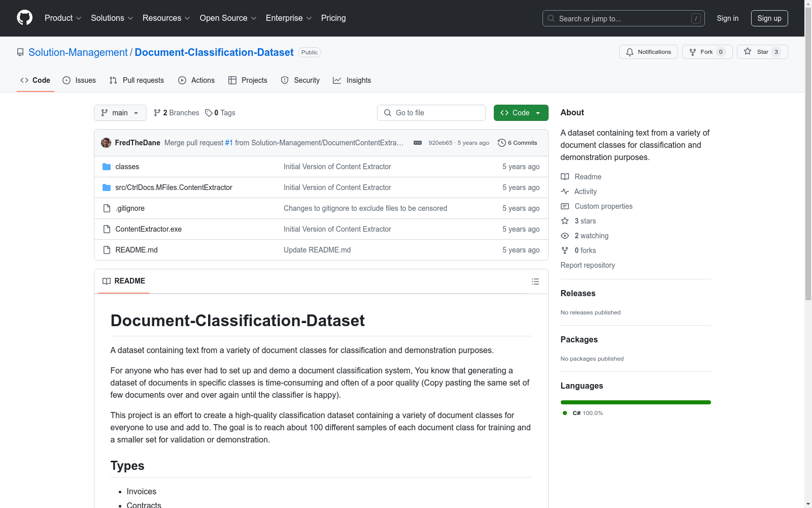The image size is (812, 508).
Task: Open the README outline menu icon
Action: 535,281
